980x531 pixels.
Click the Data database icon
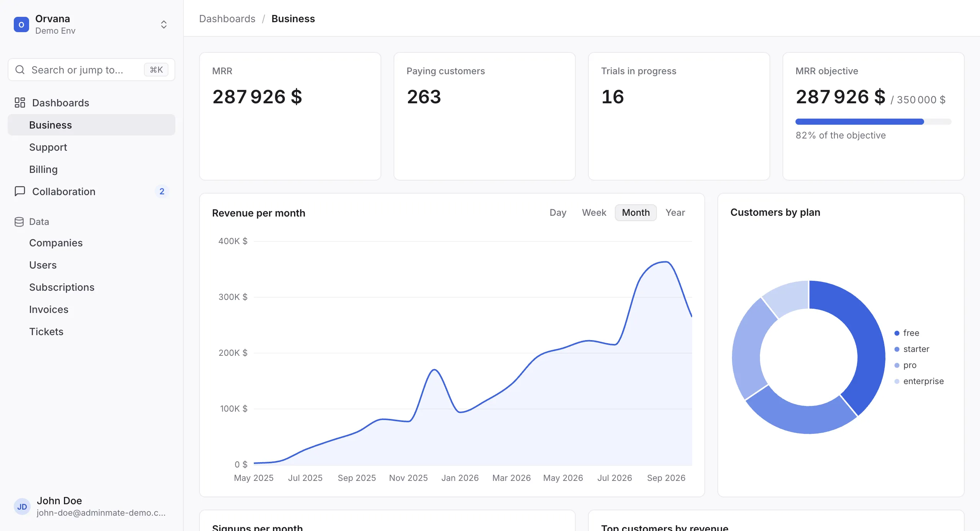click(x=19, y=222)
